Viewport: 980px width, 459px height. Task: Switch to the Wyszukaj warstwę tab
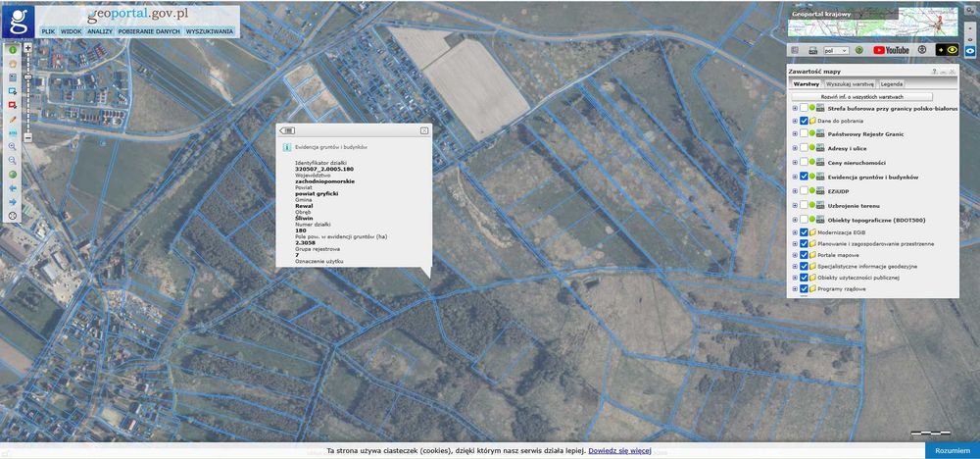(x=850, y=83)
